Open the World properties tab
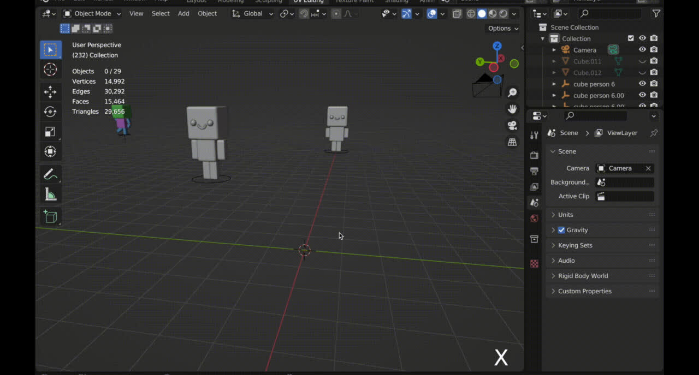The height and width of the screenshot is (375, 699). click(534, 218)
